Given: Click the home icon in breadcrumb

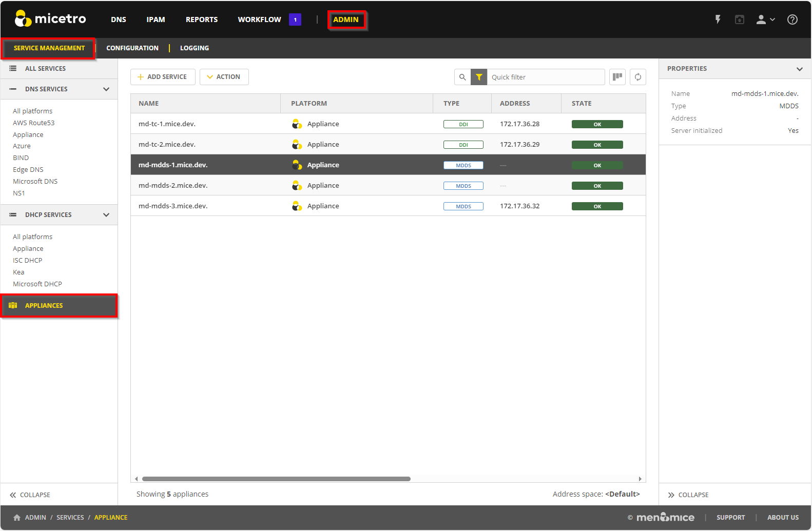Looking at the screenshot, I should click(x=17, y=518).
